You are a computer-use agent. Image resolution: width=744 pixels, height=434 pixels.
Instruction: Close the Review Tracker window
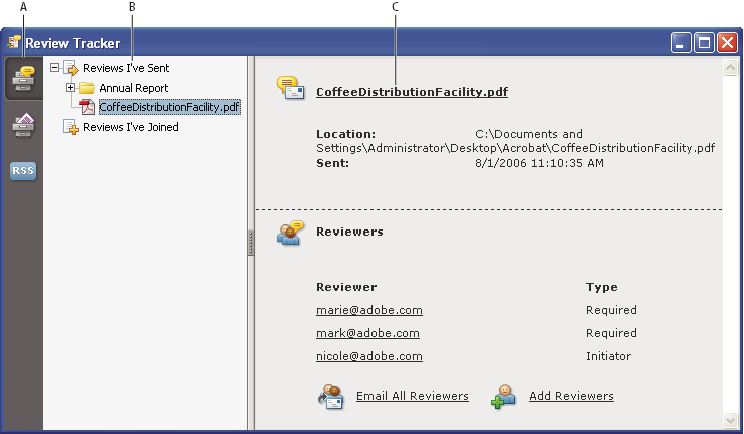click(727, 43)
